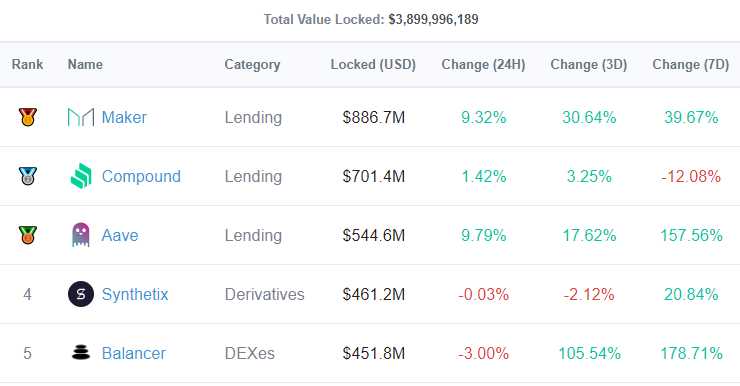Sort by Rank column header
This screenshot has height=386, width=740.
[x=27, y=64]
